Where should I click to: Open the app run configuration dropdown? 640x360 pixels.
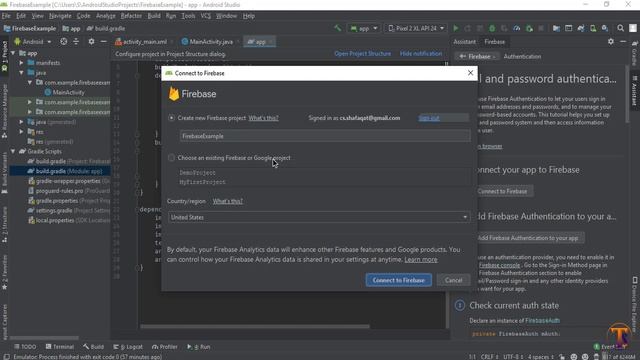pyautogui.click(x=363, y=28)
